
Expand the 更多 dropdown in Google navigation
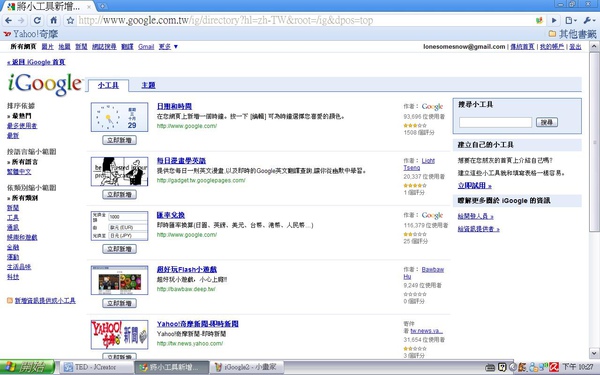click(x=168, y=46)
